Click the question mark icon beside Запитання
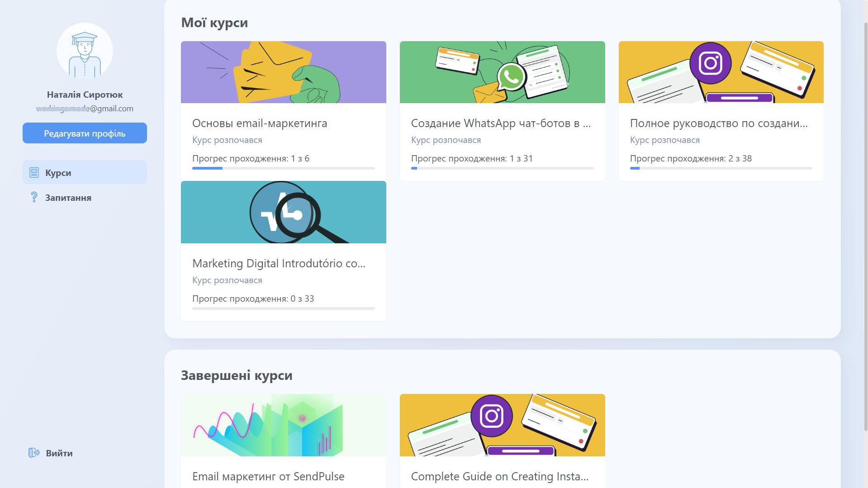The image size is (868, 488). [x=34, y=197]
